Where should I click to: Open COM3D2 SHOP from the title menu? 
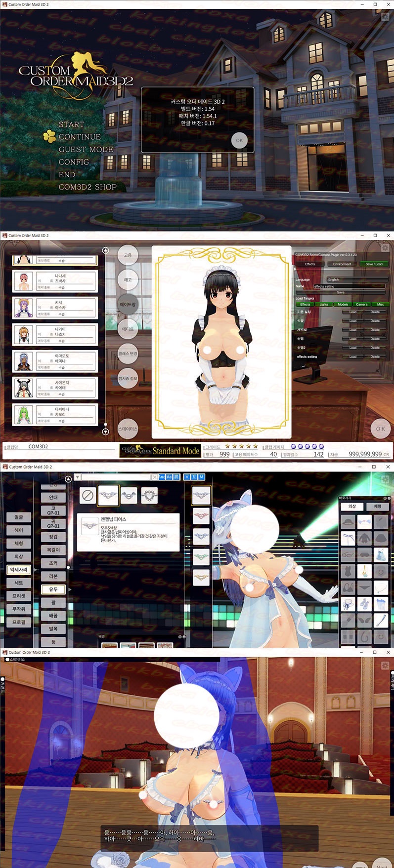point(88,187)
